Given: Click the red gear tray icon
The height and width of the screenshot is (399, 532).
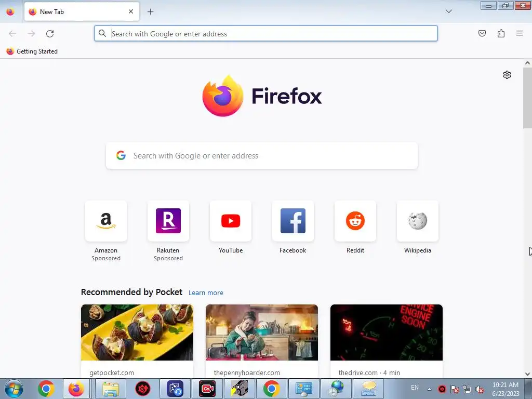Looking at the screenshot, I should (x=442, y=389).
